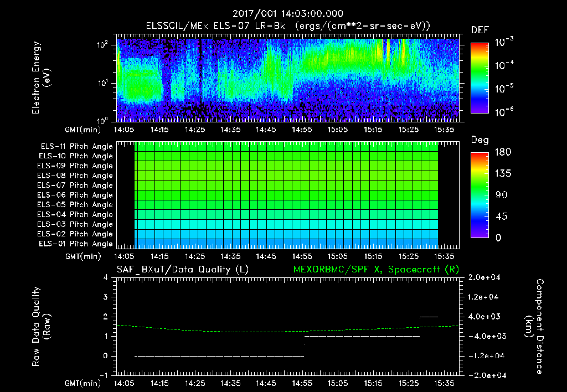Click the plot timestamp title 2017/001 14:03:00.000
The image size is (567, 392).
pyautogui.click(x=288, y=14)
